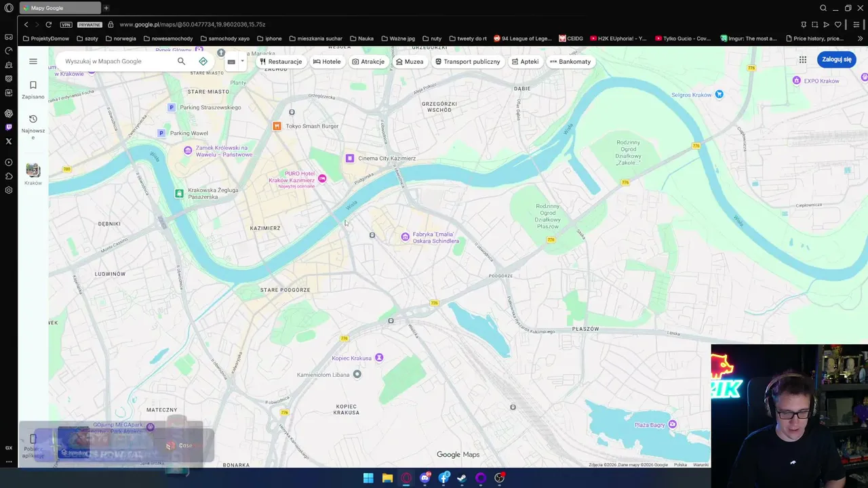Viewport: 868px width, 488px height.
Task: Select the Parking Straszewskiego P marker
Action: pos(172,107)
